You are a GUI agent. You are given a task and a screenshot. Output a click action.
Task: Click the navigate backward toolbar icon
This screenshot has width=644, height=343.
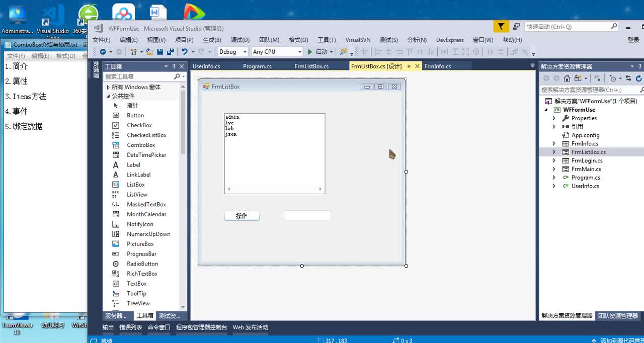point(103,52)
